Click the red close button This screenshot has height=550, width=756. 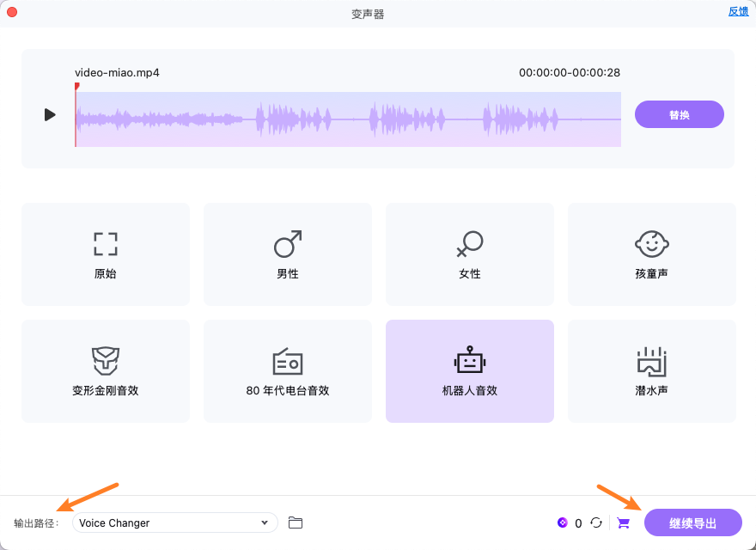(11, 12)
